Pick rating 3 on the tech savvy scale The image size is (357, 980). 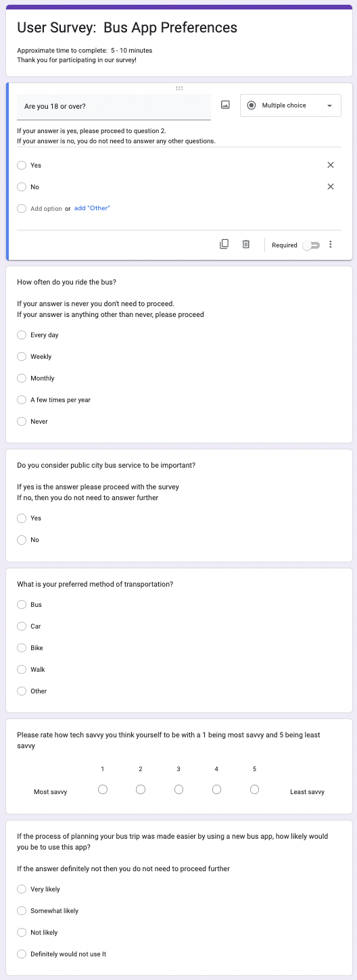tap(178, 789)
